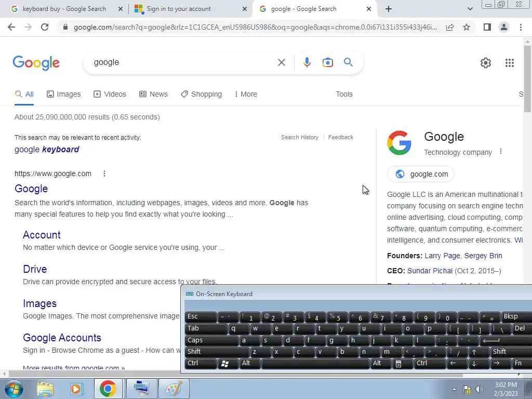Viewport: 532px width, 399px height.
Task: Click the horizontal page scrollbar
Action: pyautogui.click(x=235, y=375)
